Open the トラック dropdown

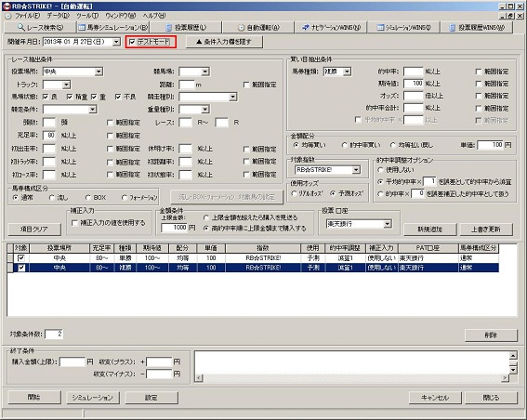66,85
